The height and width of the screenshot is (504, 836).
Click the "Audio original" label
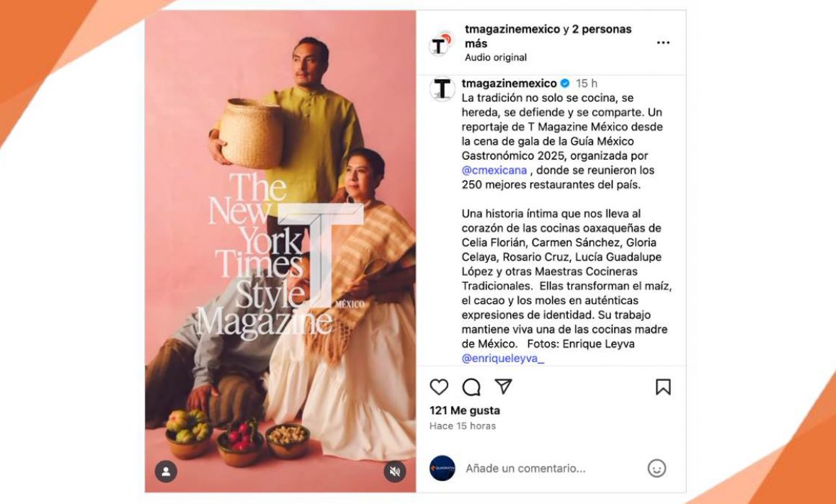495,58
